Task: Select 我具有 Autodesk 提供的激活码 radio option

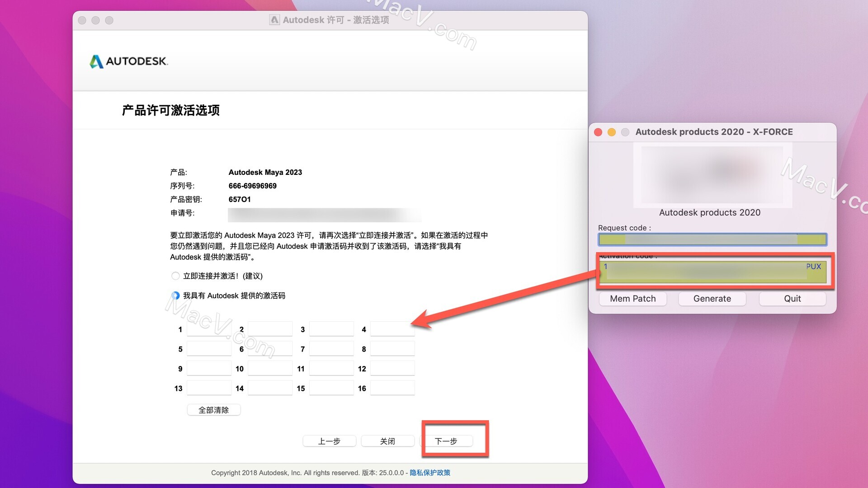Action: click(x=175, y=296)
